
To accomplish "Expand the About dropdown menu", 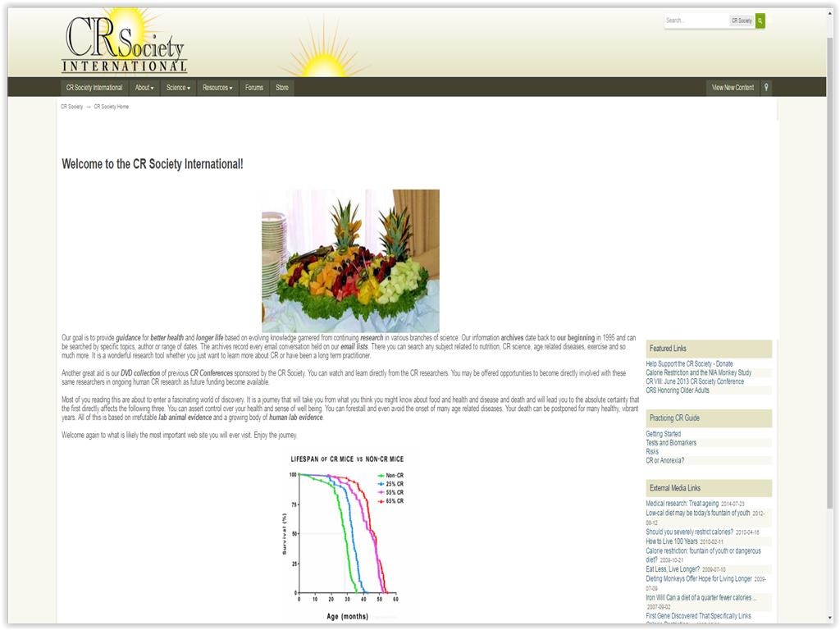I will tap(144, 87).
